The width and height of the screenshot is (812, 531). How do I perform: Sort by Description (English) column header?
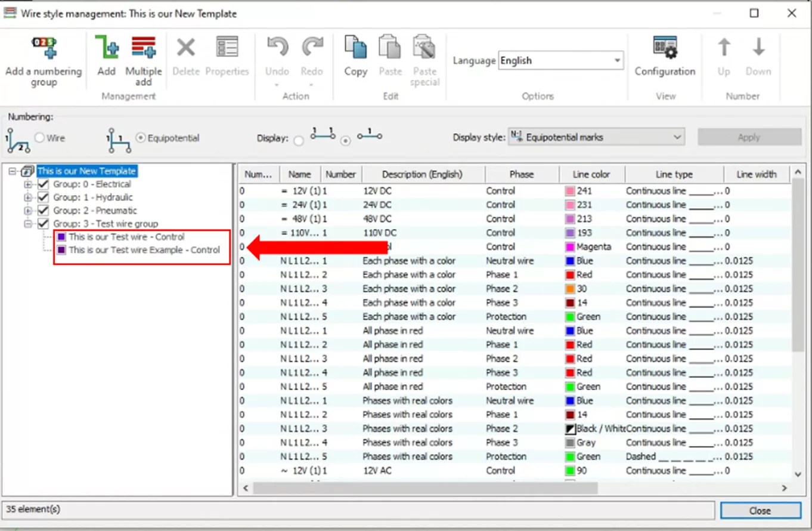coord(423,174)
